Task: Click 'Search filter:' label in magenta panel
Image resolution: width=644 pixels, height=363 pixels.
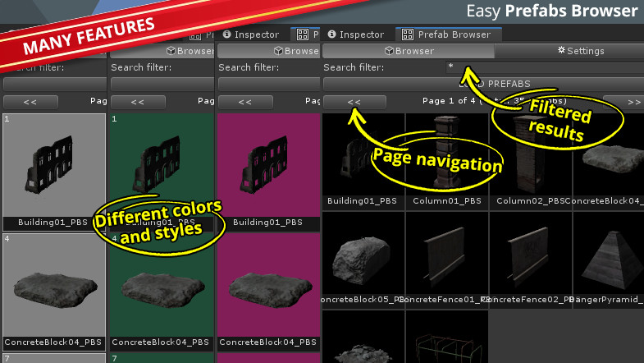Action: (249, 67)
